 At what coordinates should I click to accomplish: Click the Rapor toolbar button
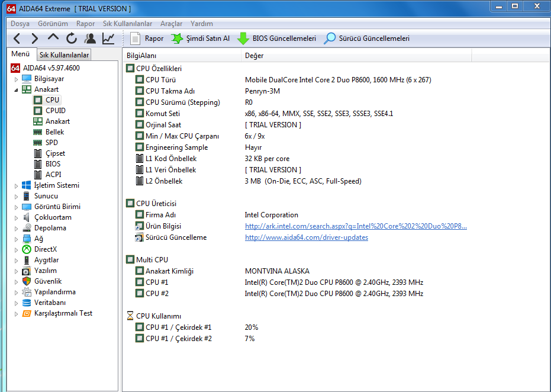147,38
